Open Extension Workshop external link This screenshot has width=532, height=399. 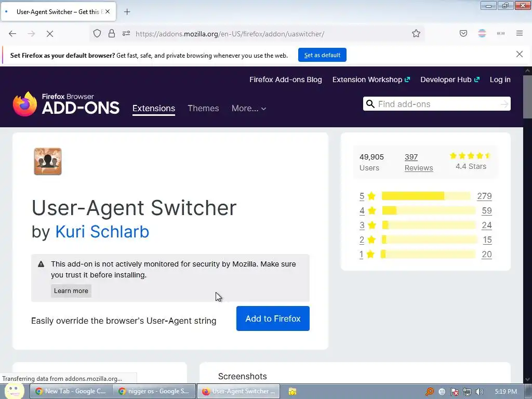click(x=371, y=79)
